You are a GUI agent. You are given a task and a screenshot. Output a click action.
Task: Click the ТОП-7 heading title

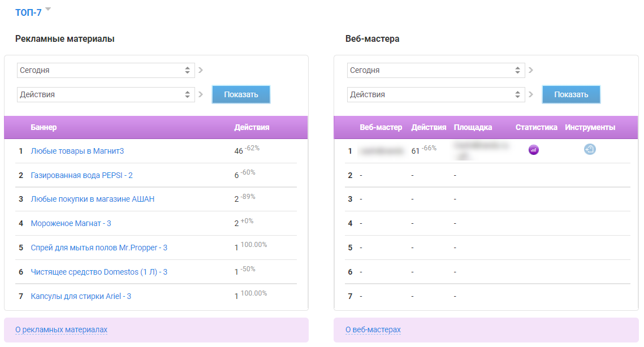click(28, 12)
